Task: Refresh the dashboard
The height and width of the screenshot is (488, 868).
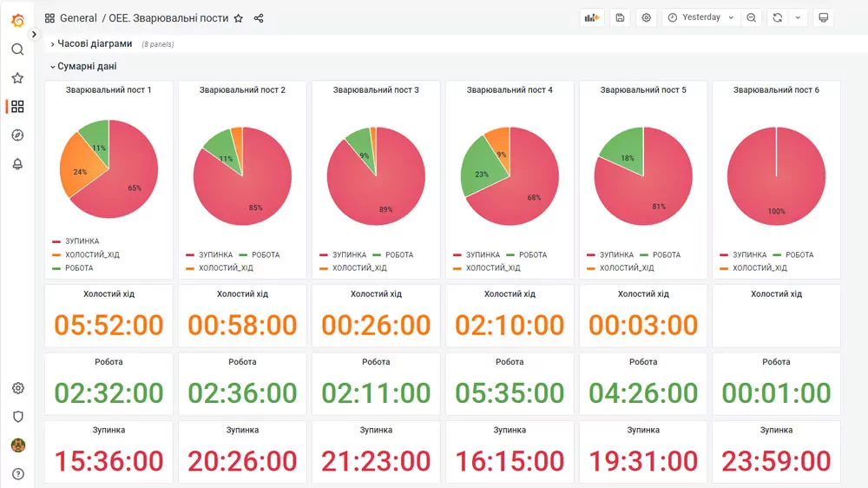Action: click(777, 17)
